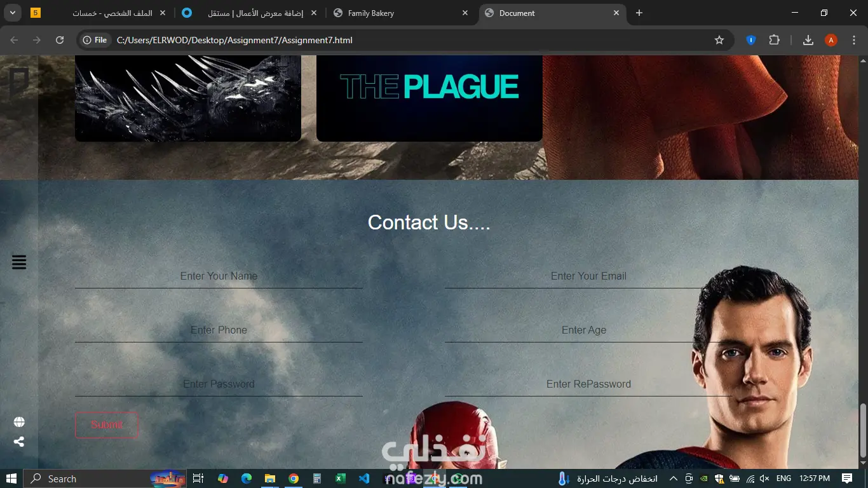
Task: Open the Bitwarden shield extension icon
Action: tap(750, 40)
